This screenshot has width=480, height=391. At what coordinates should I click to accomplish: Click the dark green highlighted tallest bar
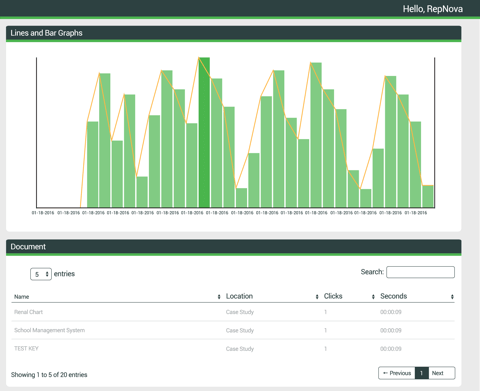pyautogui.click(x=204, y=132)
